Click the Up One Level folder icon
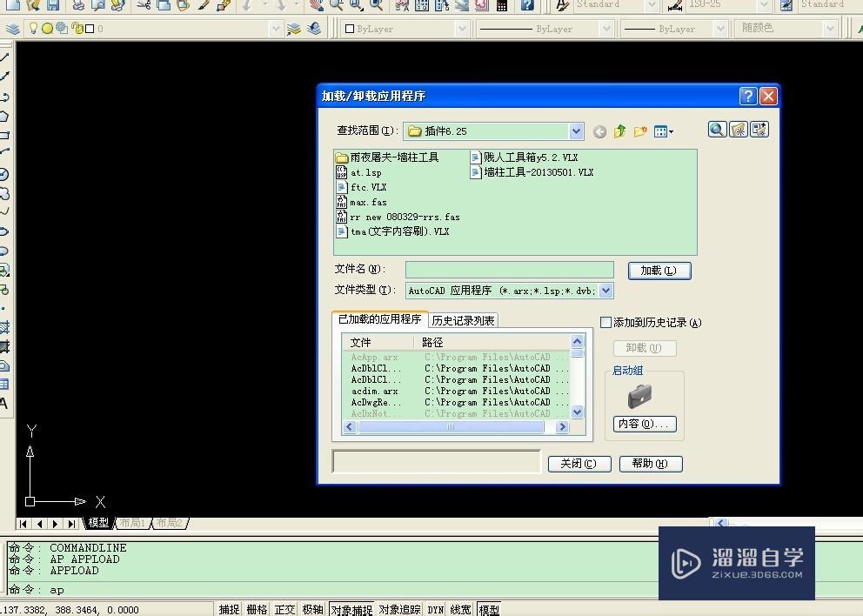 click(619, 131)
